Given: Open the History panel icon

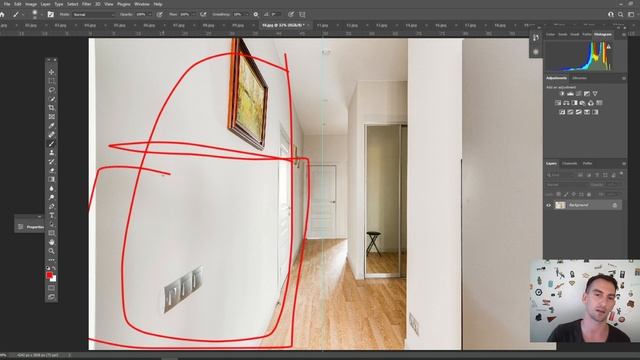Looking at the screenshot, I should click(x=536, y=38).
